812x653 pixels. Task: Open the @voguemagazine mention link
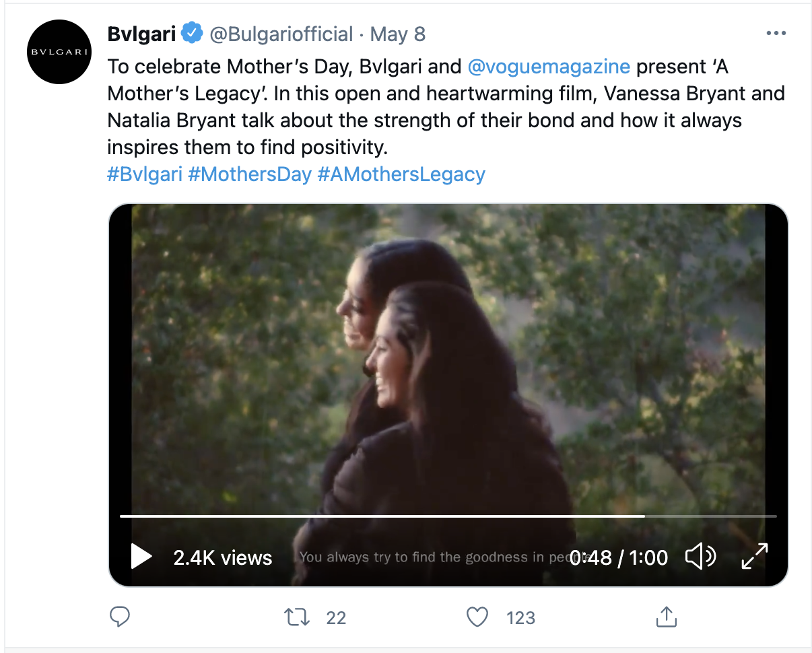[549, 67]
